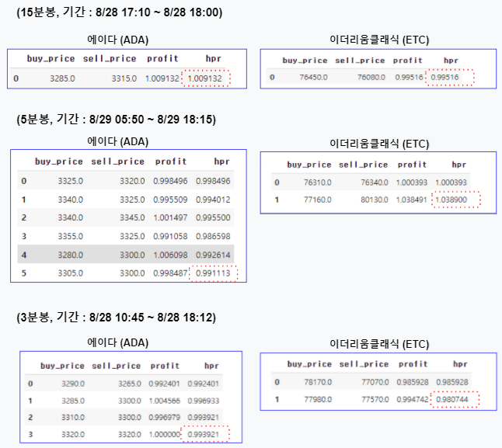Viewport: 502px width, 448px height.
Task: Select '에이다 (ADA)' title under the 15분봉 heading
Action: pyautogui.click(x=118, y=40)
